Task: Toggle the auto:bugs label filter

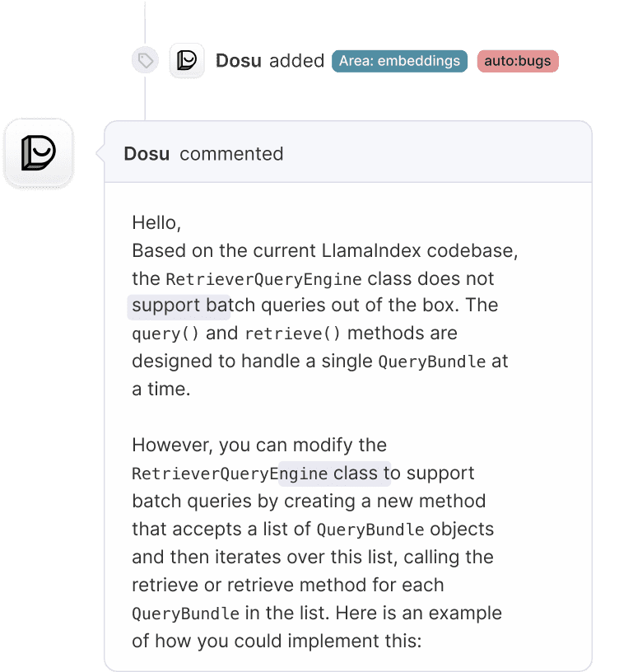Action: (517, 60)
